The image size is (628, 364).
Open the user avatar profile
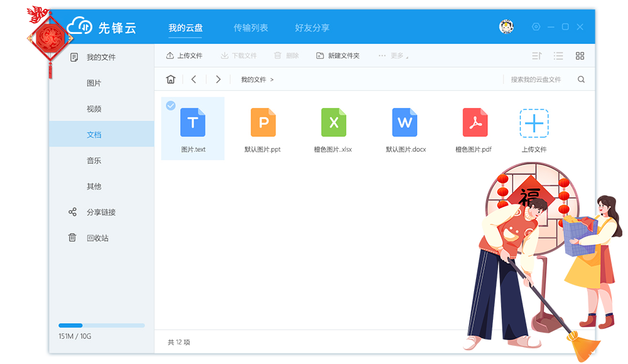(506, 27)
